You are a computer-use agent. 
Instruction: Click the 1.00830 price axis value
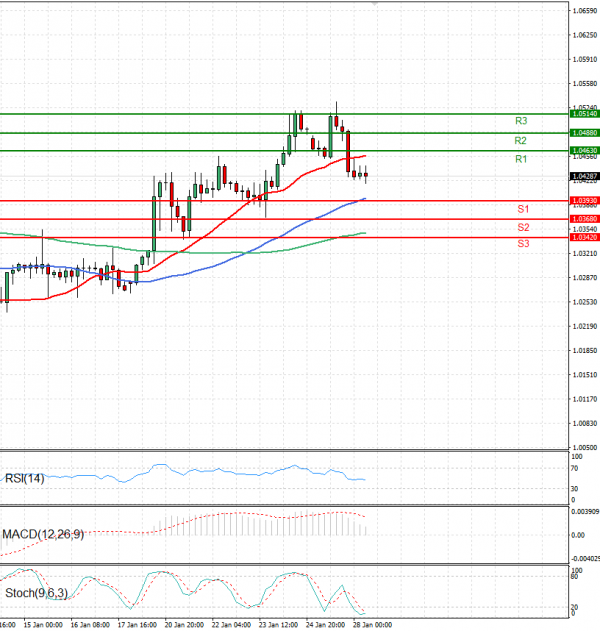[x=585, y=423]
